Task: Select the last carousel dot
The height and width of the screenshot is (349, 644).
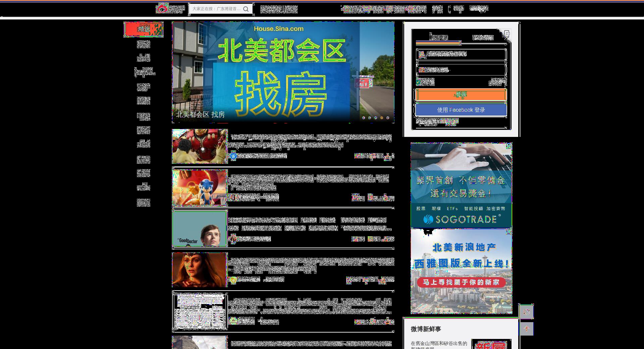Action: pos(388,118)
